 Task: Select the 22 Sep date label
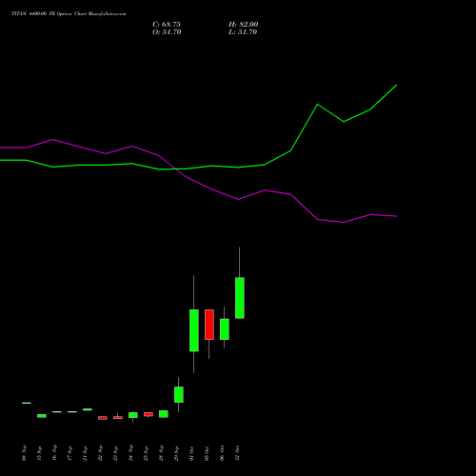101,453
